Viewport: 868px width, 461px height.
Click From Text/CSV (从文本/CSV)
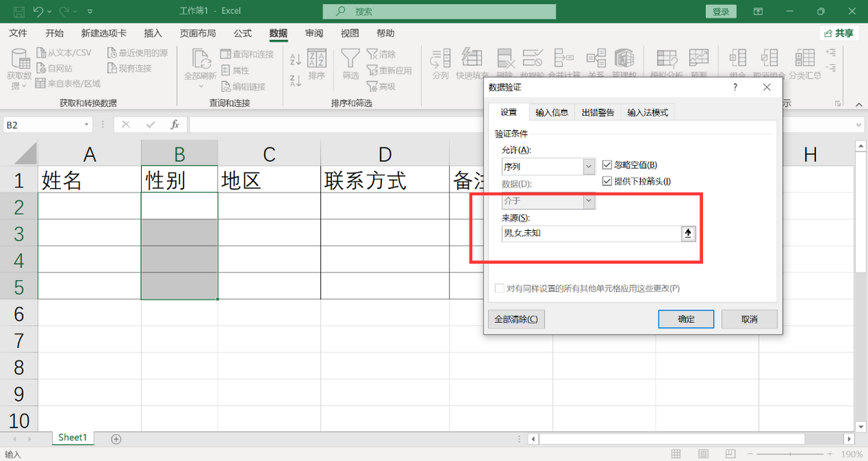[64, 53]
